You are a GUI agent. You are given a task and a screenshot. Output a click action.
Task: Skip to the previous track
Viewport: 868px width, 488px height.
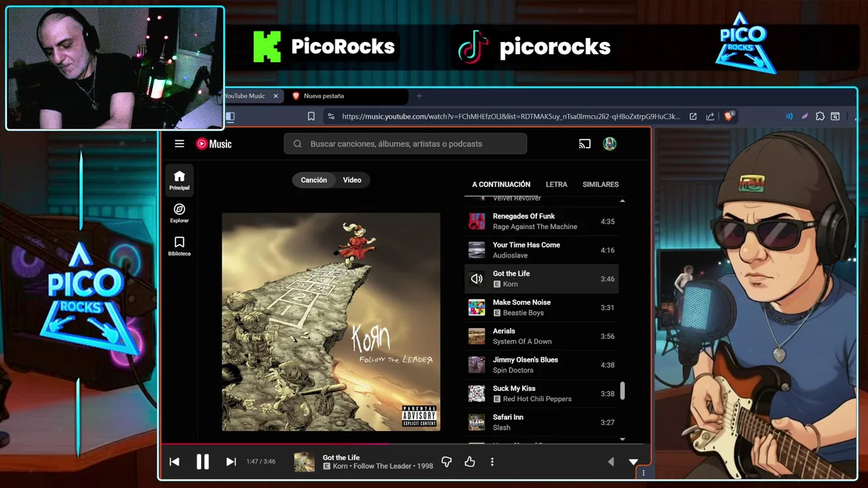coord(174,462)
